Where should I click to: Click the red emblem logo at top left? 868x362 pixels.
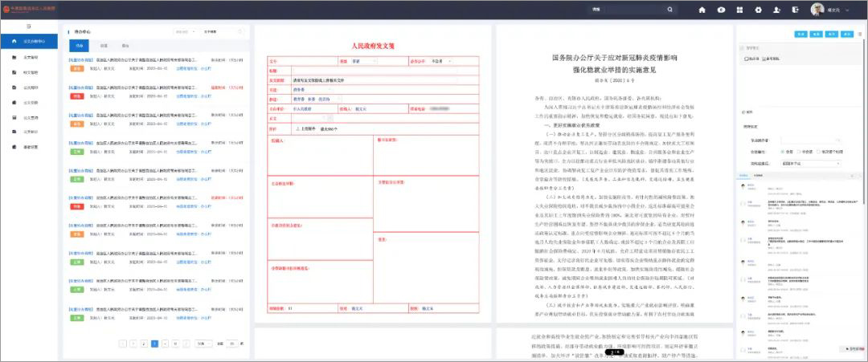tap(6, 10)
